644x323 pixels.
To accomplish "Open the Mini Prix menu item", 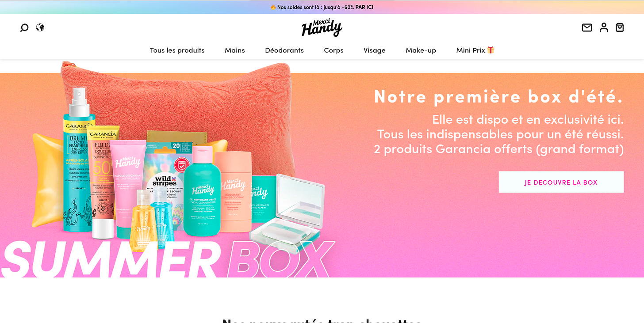I will tap(471, 50).
